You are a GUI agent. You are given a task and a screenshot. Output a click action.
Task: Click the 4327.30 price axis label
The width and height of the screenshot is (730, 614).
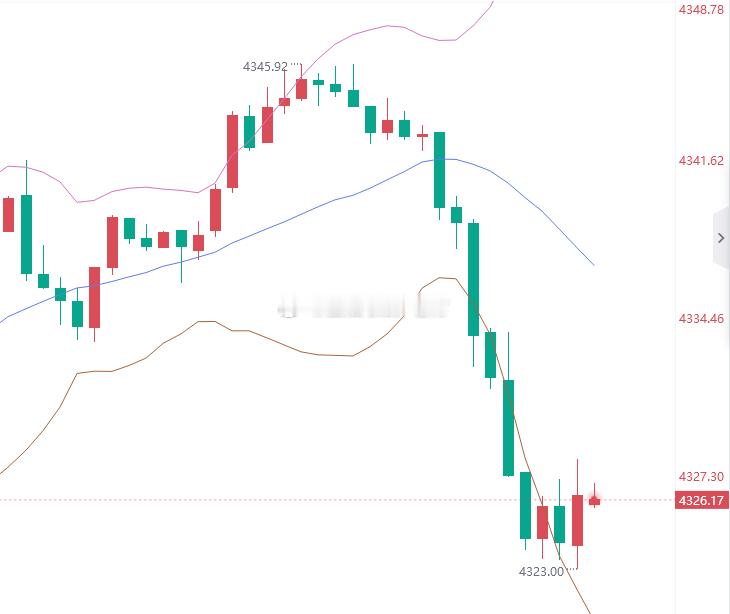(702, 476)
